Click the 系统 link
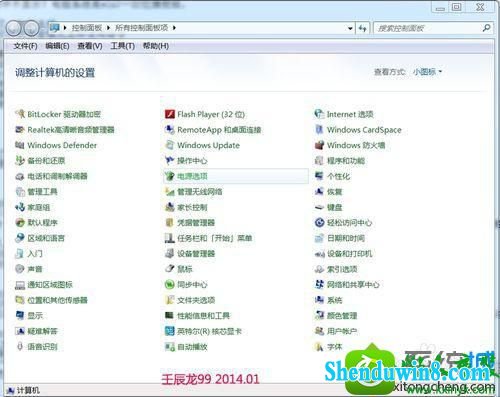 (334, 300)
